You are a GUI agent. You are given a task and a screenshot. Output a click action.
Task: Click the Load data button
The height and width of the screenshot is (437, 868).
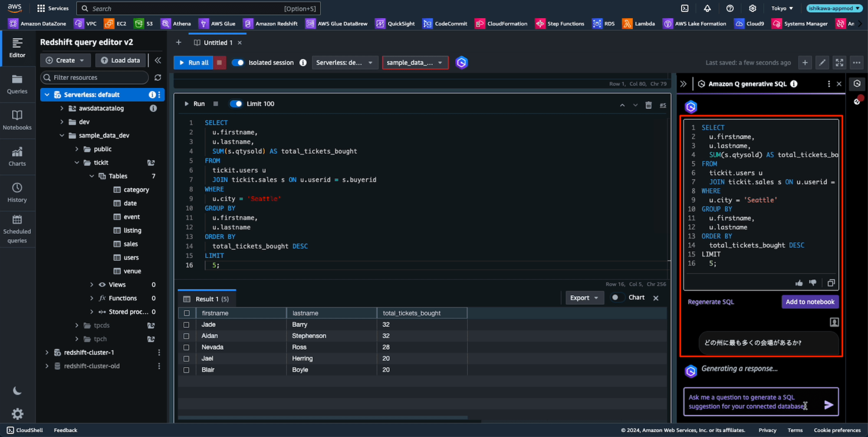click(121, 60)
